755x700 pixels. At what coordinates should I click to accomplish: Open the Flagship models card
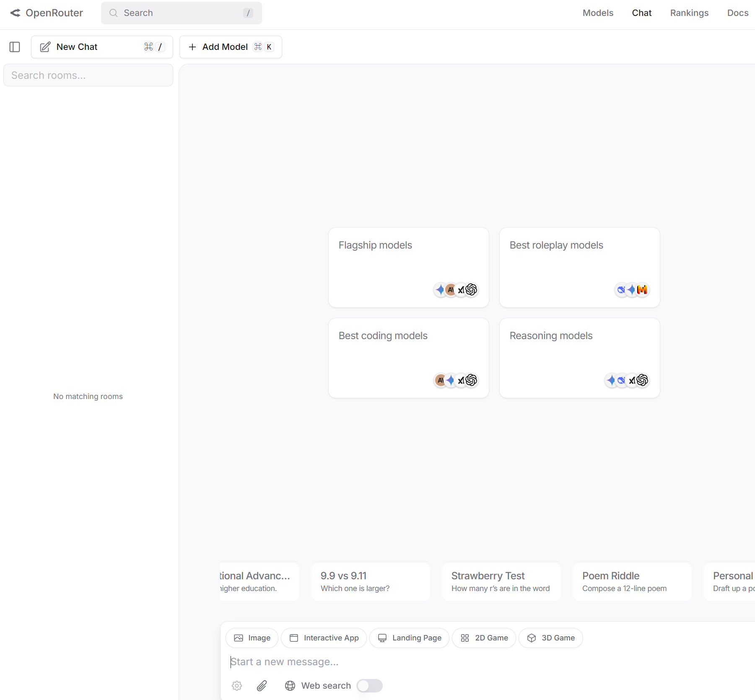pyautogui.click(x=409, y=267)
